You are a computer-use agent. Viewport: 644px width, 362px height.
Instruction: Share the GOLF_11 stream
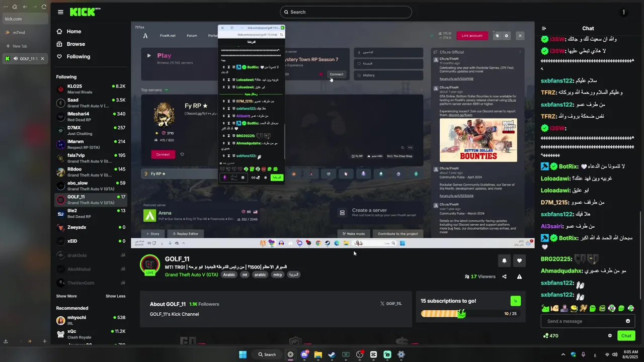pos(504,277)
